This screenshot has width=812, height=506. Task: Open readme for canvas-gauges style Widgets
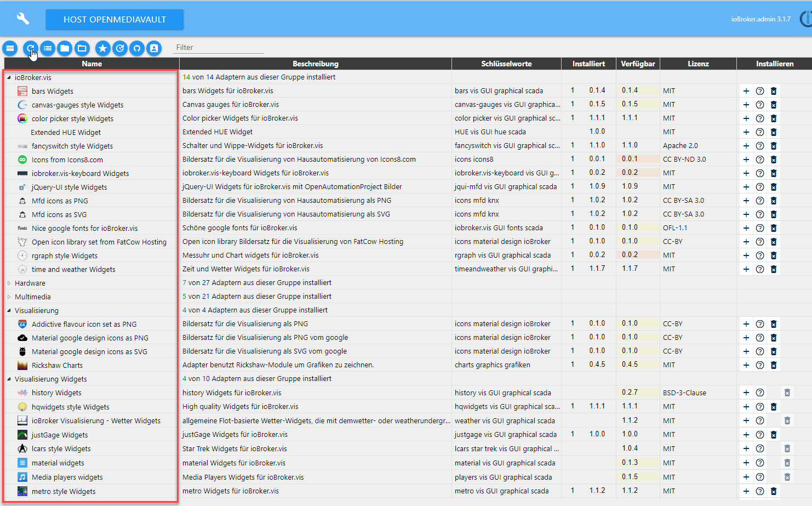pos(760,105)
